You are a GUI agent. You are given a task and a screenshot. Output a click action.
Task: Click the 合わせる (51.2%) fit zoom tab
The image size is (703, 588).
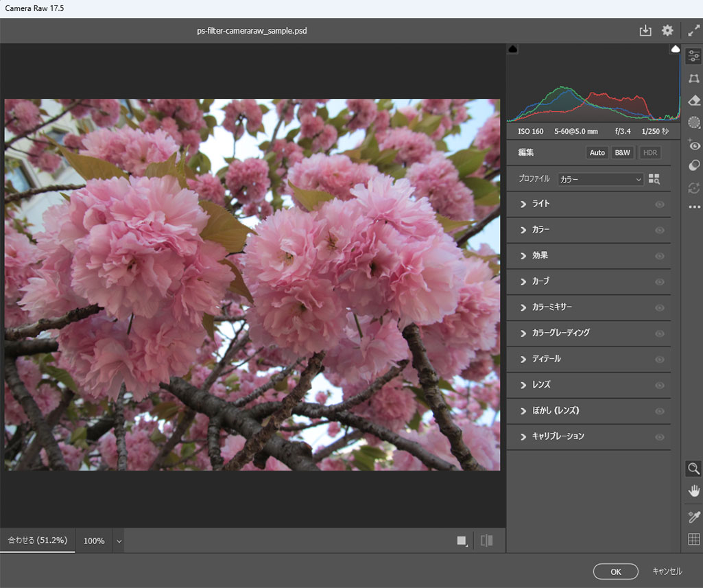[x=37, y=541]
